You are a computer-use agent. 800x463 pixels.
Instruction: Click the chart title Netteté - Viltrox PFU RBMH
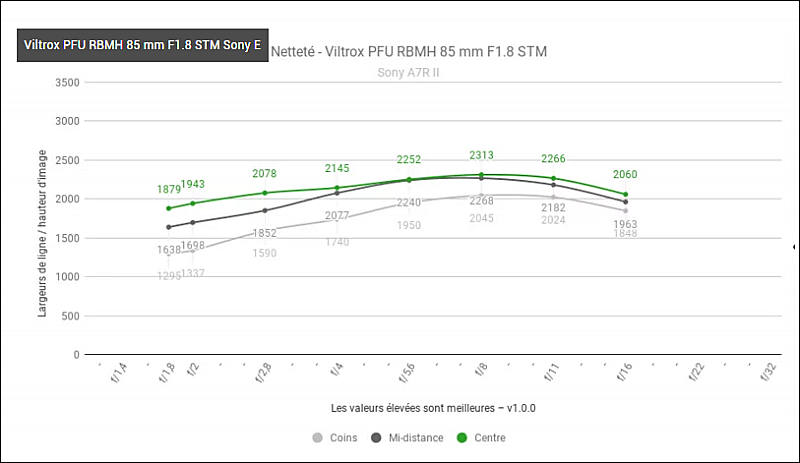point(409,52)
